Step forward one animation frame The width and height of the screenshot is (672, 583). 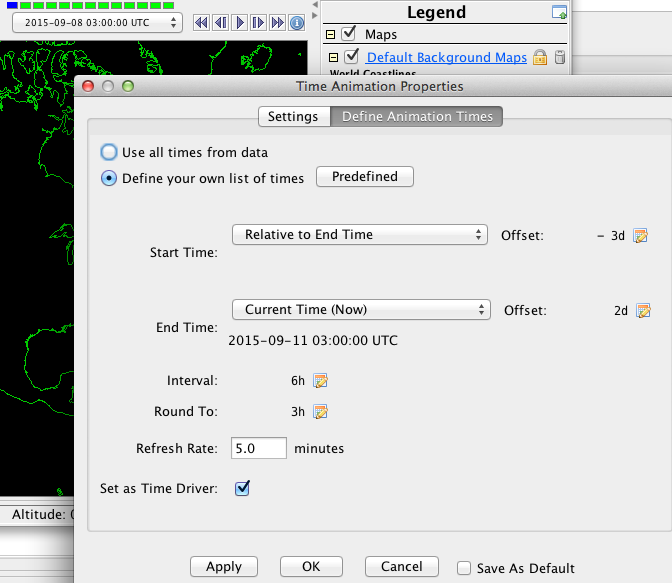(x=258, y=22)
